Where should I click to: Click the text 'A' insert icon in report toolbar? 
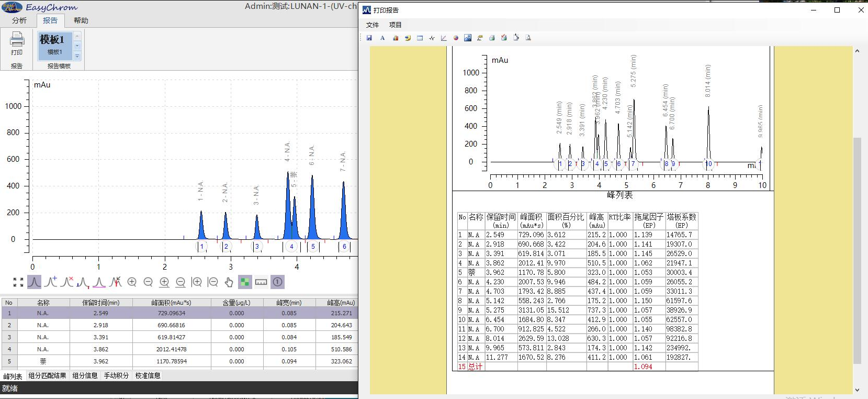click(x=382, y=38)
